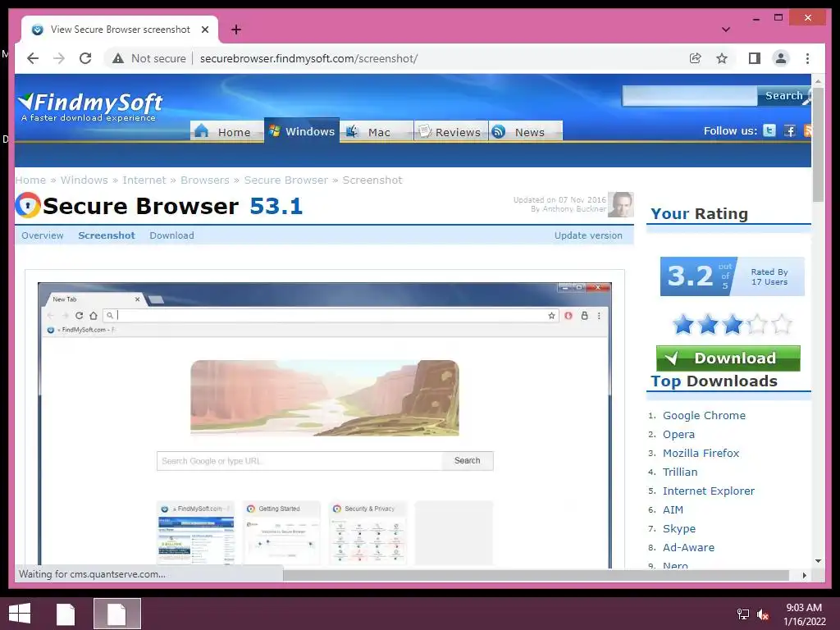The image size is (840, 630).
Task: Open the RSS feed icon
Action: [x=808, y=130]
